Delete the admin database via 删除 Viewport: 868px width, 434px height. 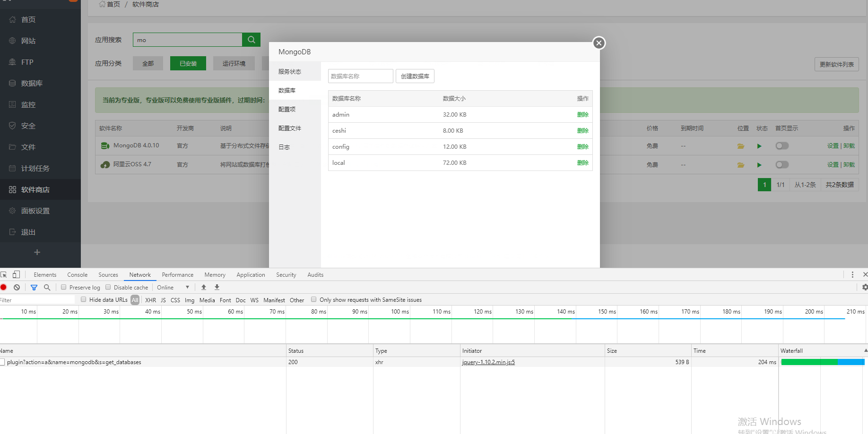pos(582,115)
